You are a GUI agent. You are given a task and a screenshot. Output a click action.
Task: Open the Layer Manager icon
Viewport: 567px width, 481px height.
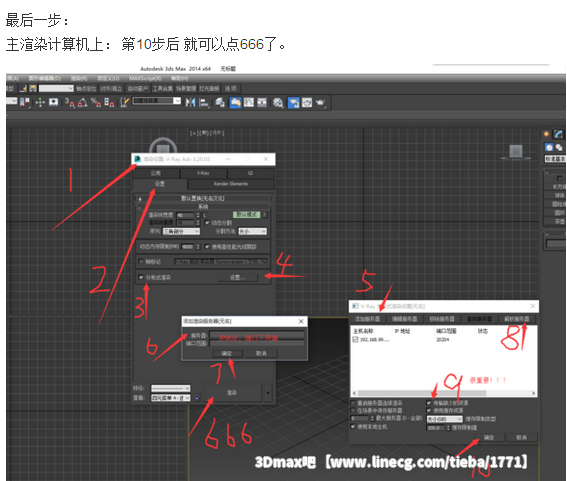click(x=219, y=103)
